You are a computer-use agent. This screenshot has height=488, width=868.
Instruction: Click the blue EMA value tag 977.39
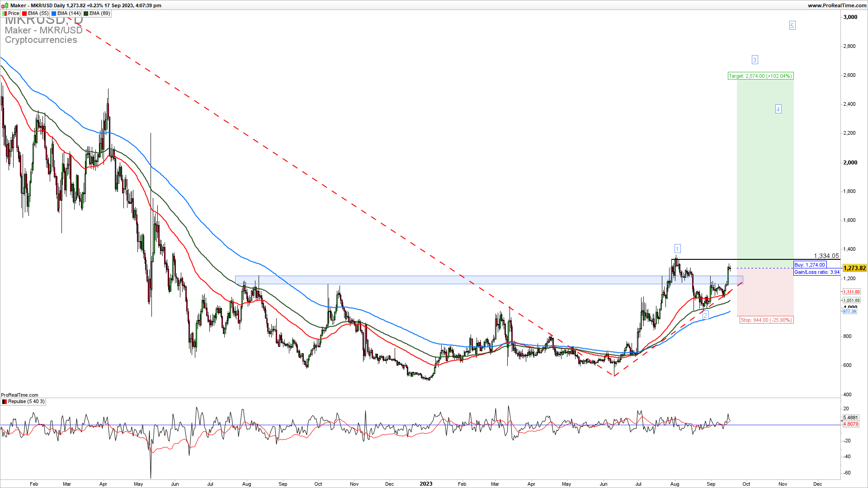(850, 311)
